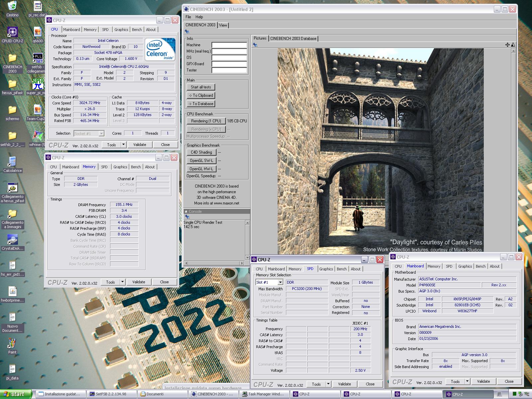Image resolution: width=532 pixels, height=399 pixels.
Task: Open the hwbotprime desktop file icon
Action: coord(12,292)
